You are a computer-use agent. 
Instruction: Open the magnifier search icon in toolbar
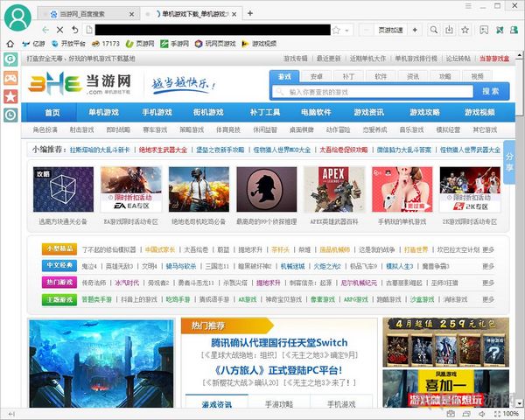point(434,30)
